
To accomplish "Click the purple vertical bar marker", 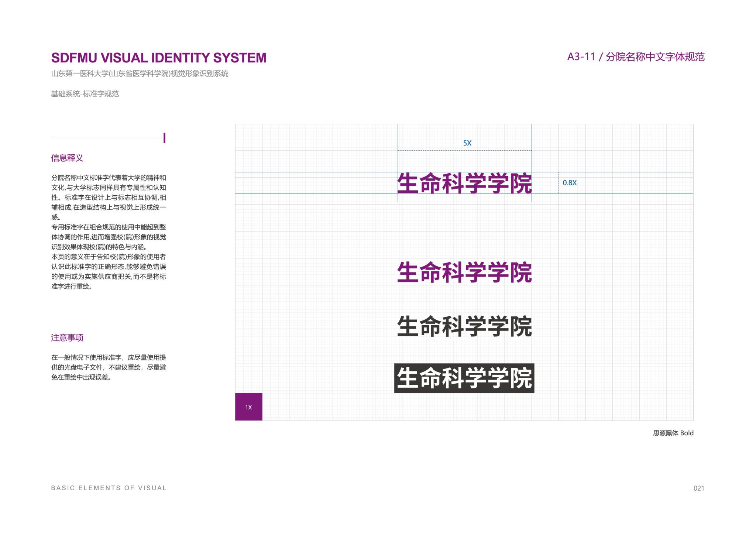I will click(164, 138).
